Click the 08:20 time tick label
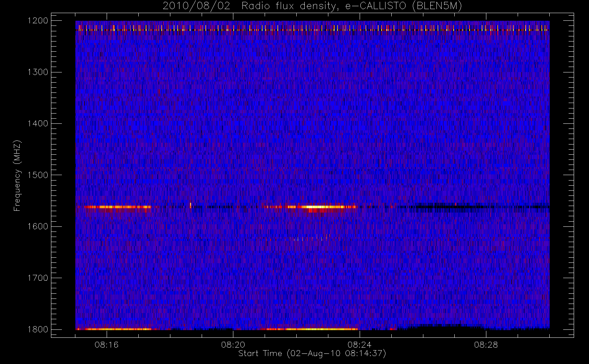The width and height of the screenshot is (589, 364). [233, 345]
